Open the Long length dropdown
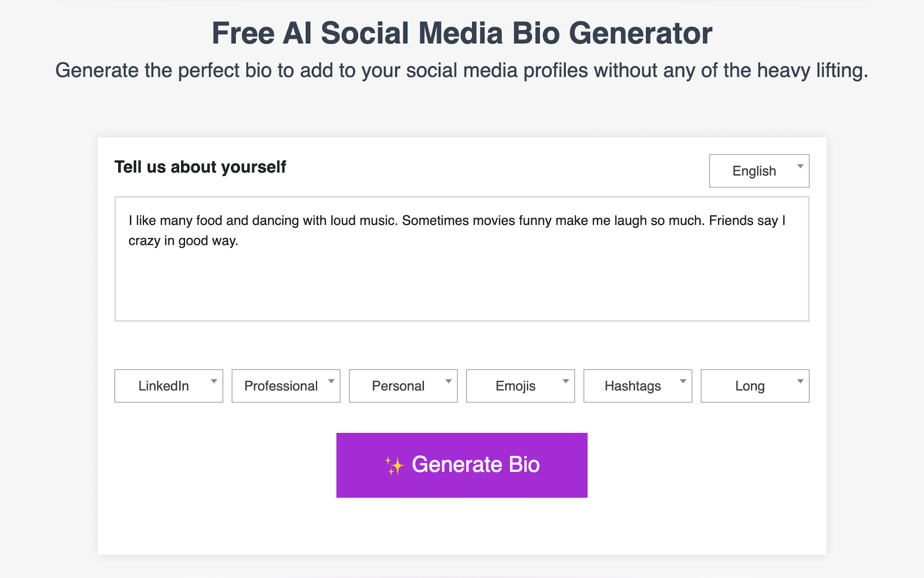This screenshot has height=578, width=924. pos(755,386)
